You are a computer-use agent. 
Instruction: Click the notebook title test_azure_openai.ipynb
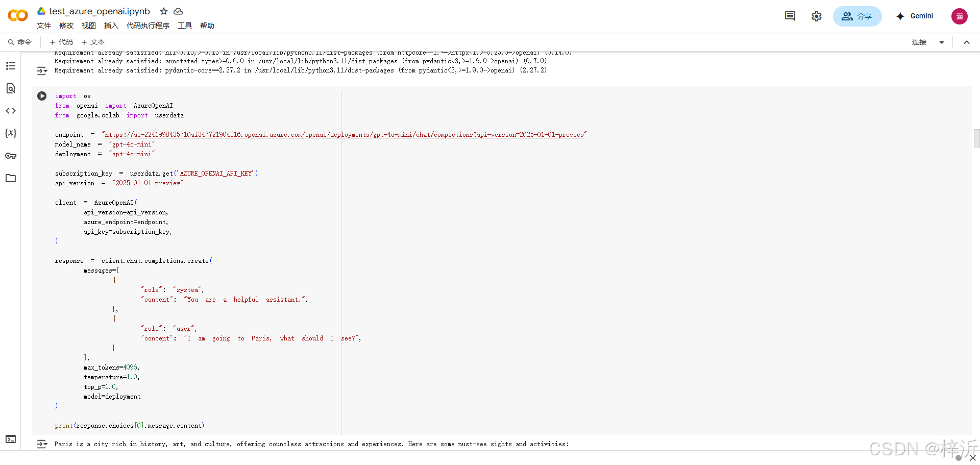[x=100, y=11]
